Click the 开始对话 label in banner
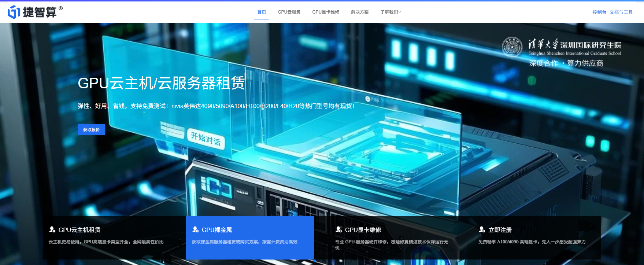The width and height of the screenshot is (644, 265). coord(206,139)
